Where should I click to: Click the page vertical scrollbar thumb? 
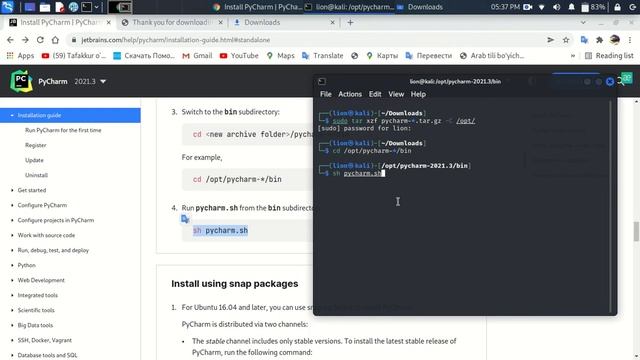pyautogui.click(x=636, y=231)
